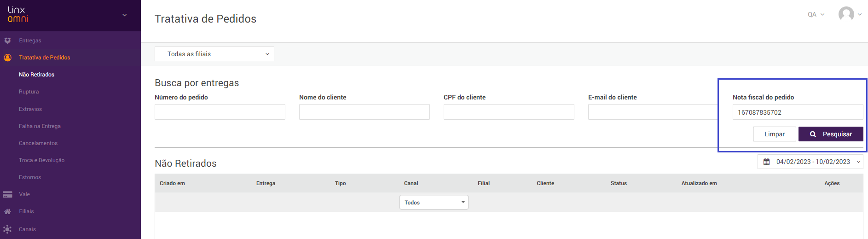868x239 pixels.
Task: Click the Limpar button
Action: (774, 134)
